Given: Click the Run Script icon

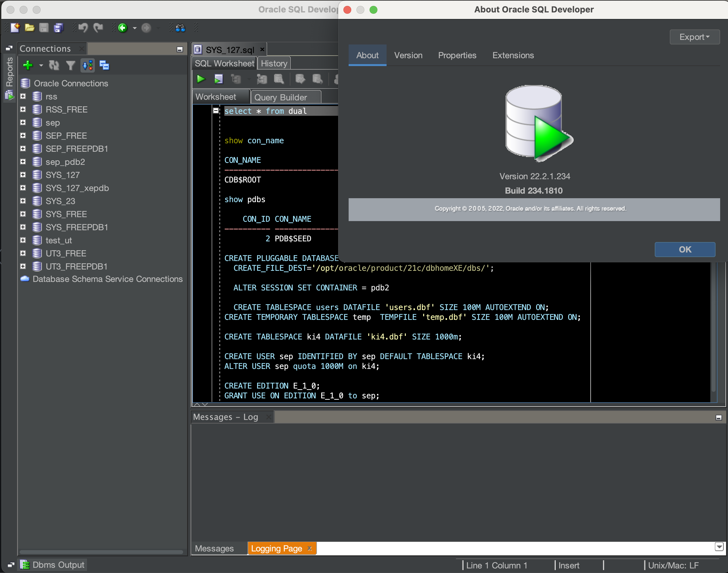Looking at the screenshot, I should [x=218, y=79].
